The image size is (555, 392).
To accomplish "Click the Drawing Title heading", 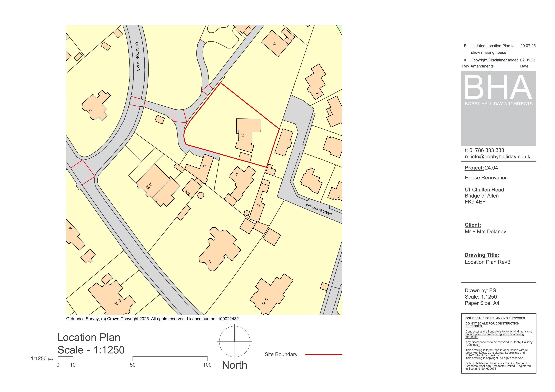I will (482, 255).
